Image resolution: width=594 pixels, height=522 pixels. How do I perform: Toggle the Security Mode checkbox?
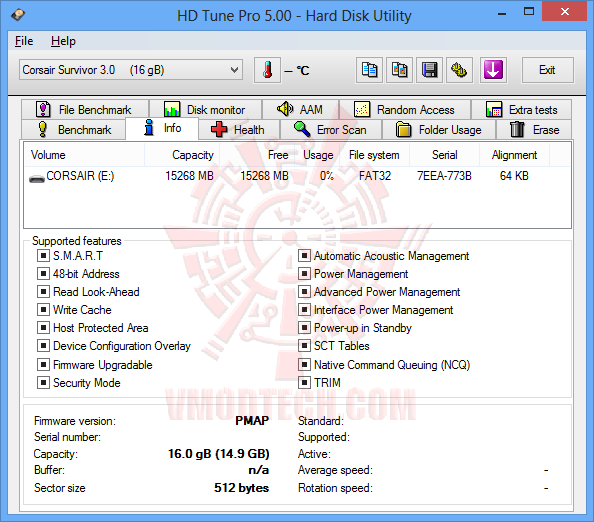point(43,383)
